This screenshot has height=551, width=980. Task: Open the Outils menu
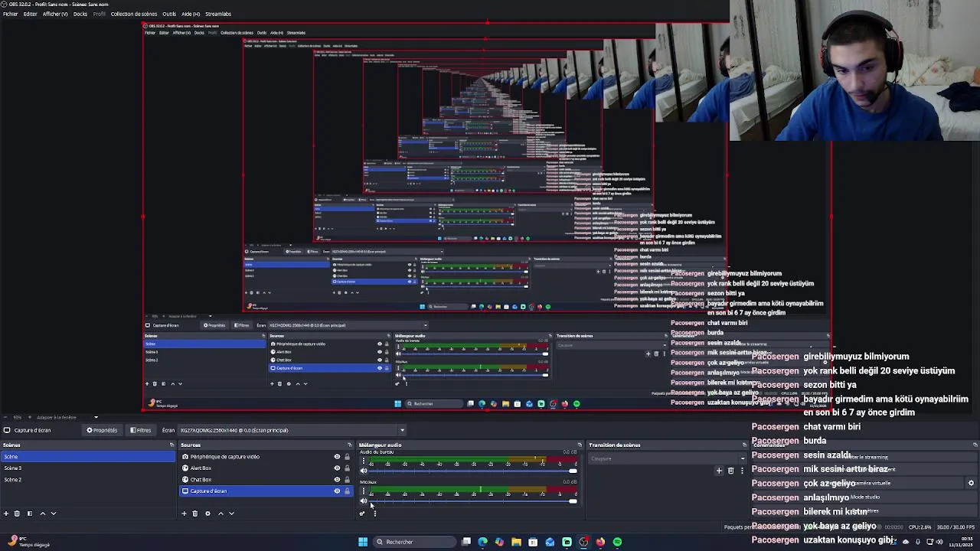point(169,14)
